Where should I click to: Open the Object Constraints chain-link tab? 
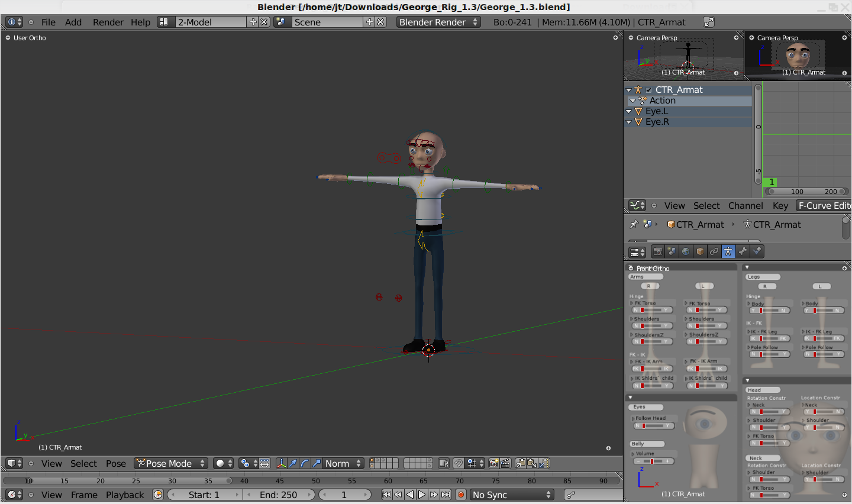(x=714, y=251)
